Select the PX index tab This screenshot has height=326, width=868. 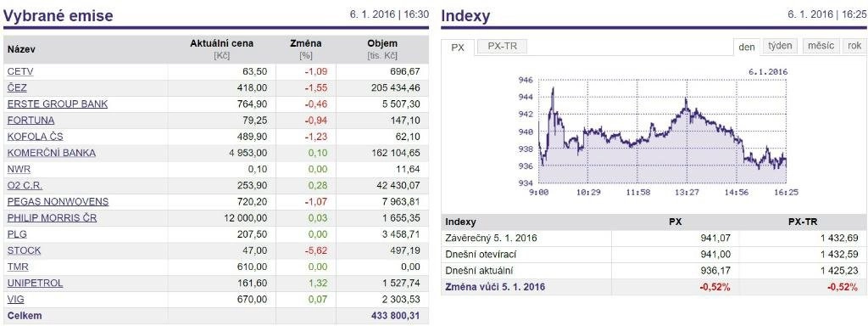click(x=458, y=48)
